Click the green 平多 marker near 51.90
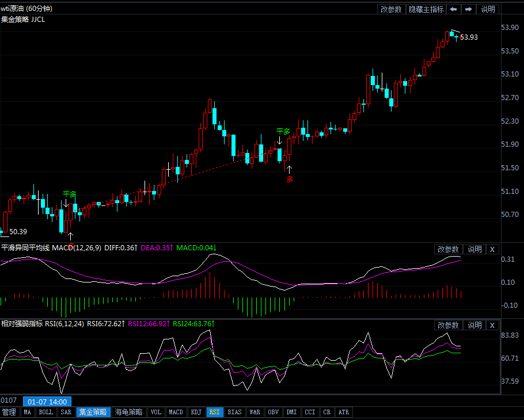Viewport: 524px width, 420px height. [x=283, y=131]
